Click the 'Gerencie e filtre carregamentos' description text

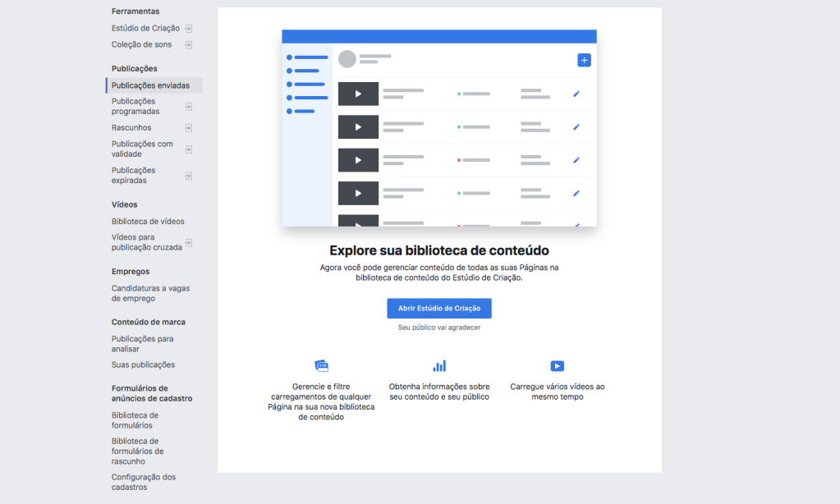pos(321,401)
